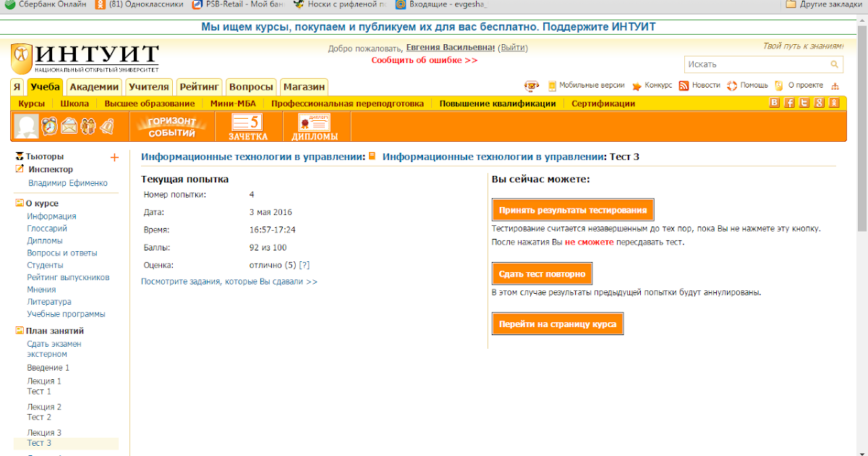Open the envelope messages icon
This screenshot has height=456, width=868.
tap(69, 126)
